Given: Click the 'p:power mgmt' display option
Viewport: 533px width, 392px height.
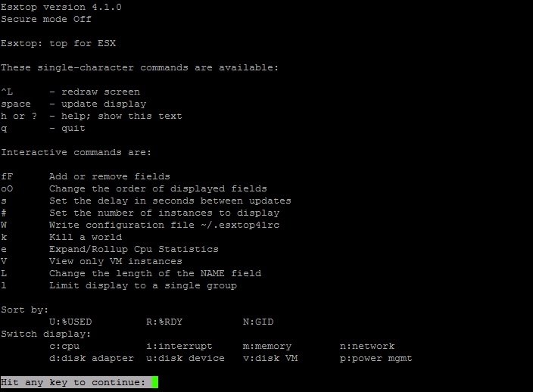Looking at the screenshot, I should coord(376,359).
